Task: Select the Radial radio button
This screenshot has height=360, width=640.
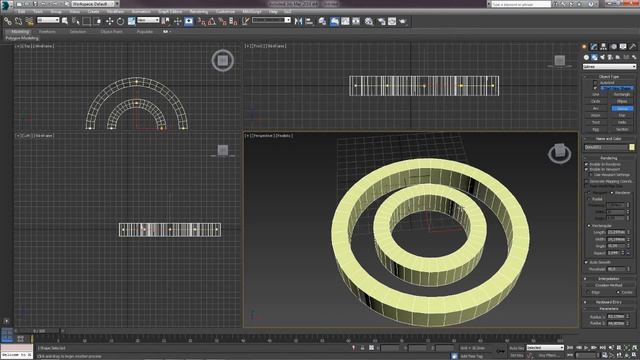Action: tap(589, 199)
